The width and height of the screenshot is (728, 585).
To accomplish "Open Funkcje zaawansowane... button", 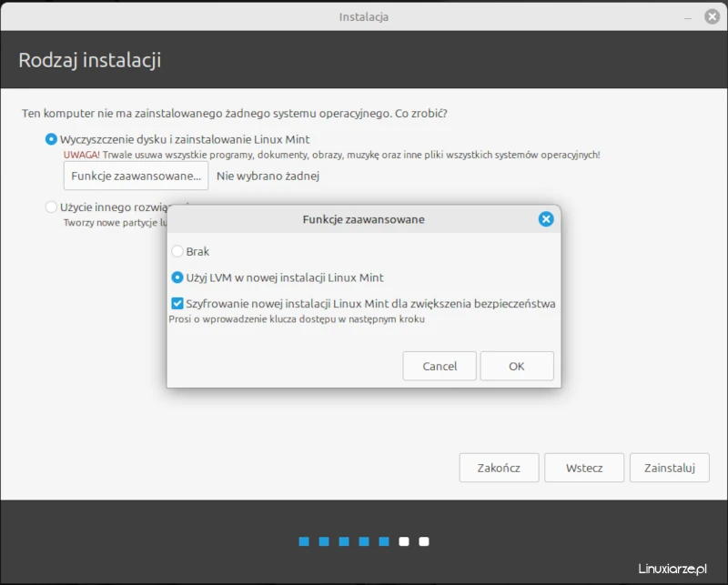I will (x=136, y=176).
